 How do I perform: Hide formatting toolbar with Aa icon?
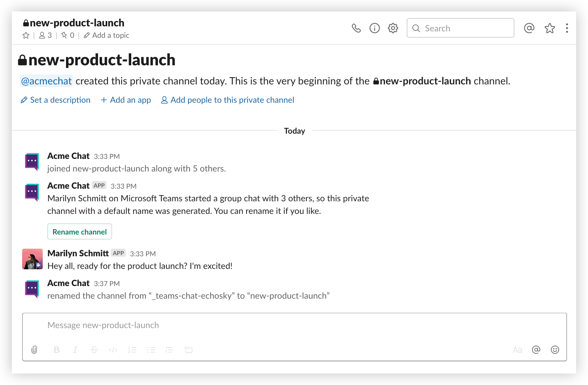[517, 350]
